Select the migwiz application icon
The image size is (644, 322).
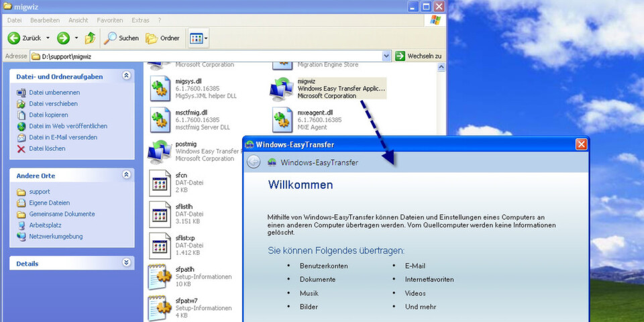[281, 89]
